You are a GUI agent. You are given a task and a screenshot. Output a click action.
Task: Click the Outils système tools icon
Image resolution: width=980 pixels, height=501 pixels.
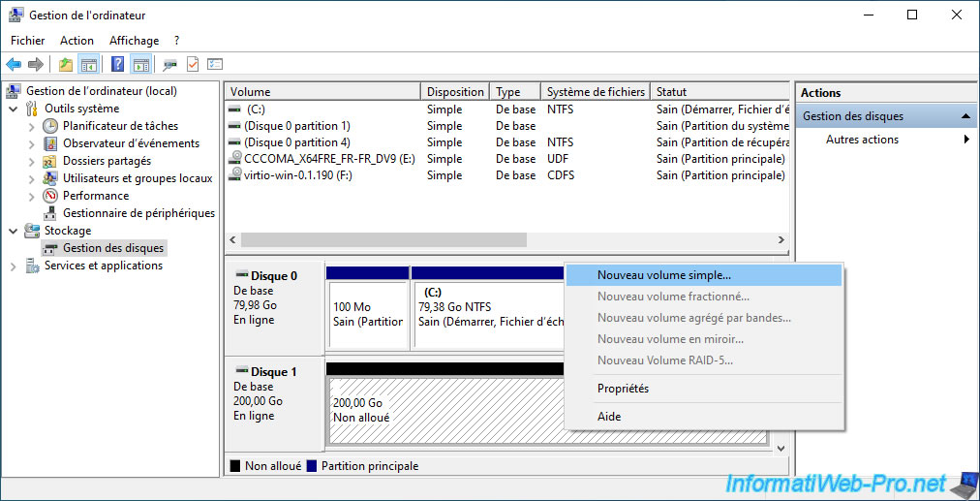32,109
